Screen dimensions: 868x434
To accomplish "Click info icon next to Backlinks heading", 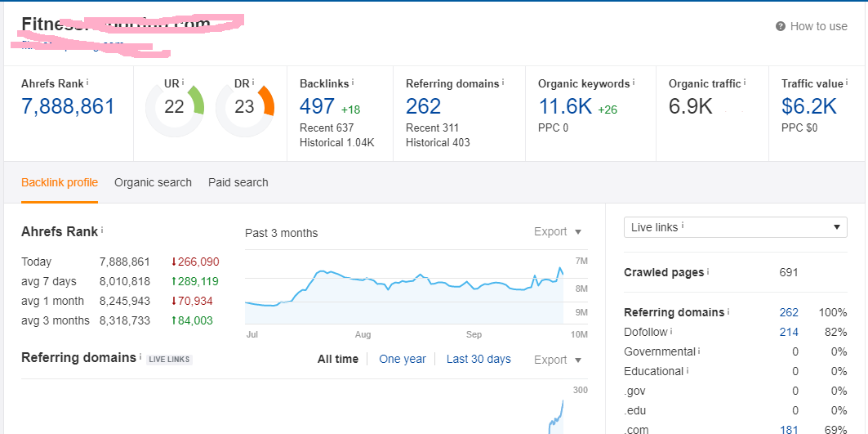I will 353,83.
